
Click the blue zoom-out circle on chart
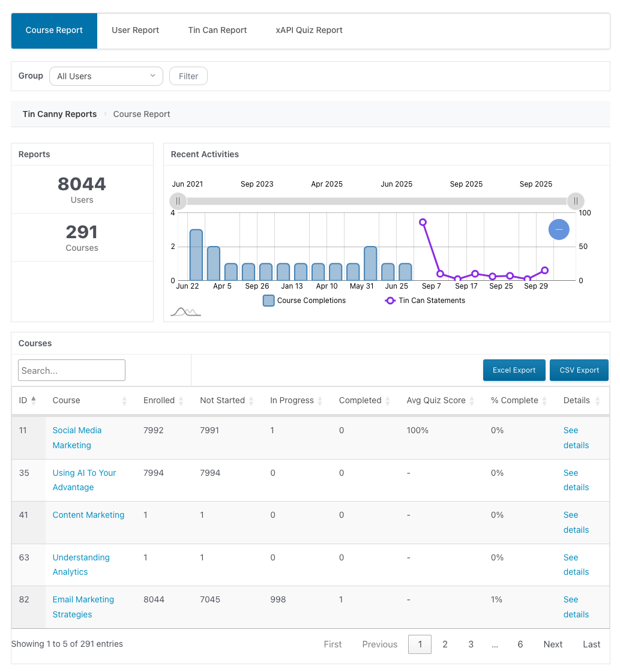point(559,229)
